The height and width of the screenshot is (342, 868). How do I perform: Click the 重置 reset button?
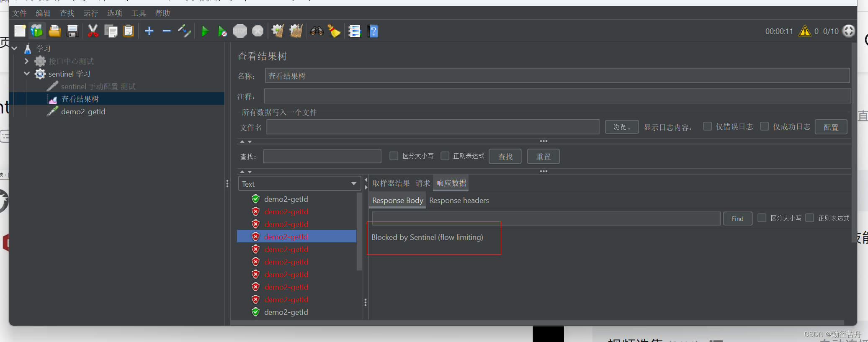pos(543,157)
